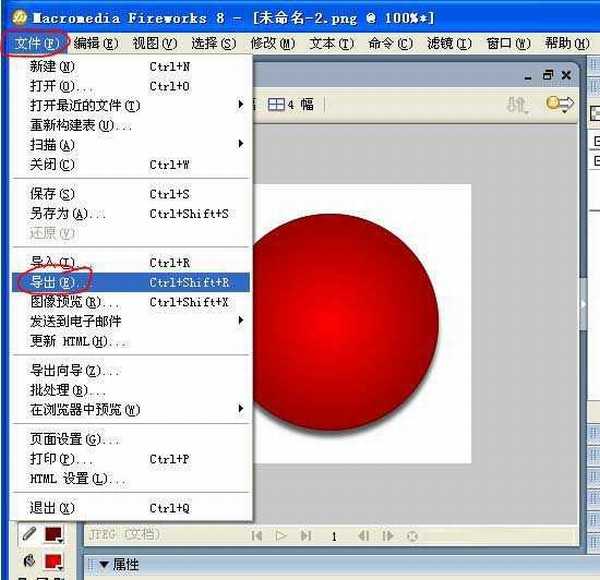Image resolution: width=600 pixels, height=580 pixels.
Task: Select the stroke pencil icon
Action: tap(29, 533)
